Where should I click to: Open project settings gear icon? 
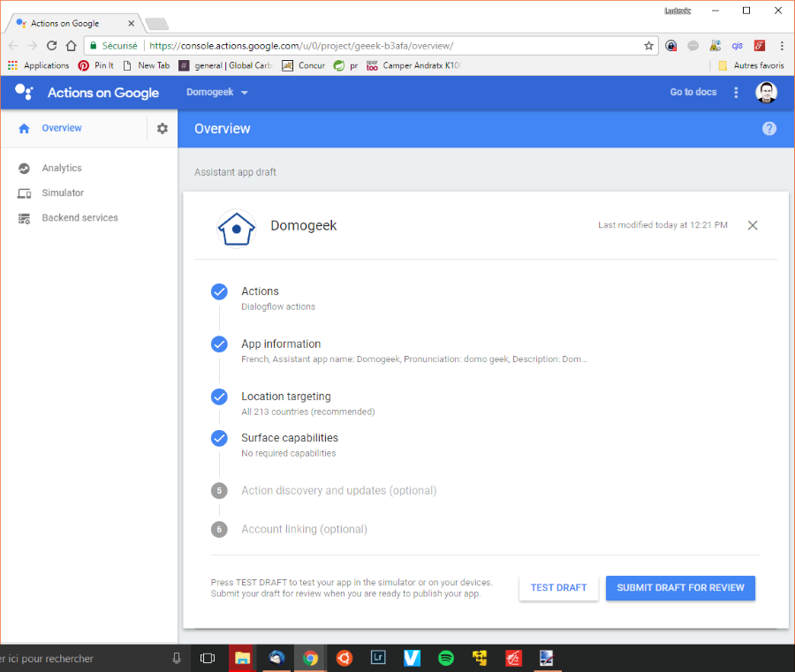point(163,128)
